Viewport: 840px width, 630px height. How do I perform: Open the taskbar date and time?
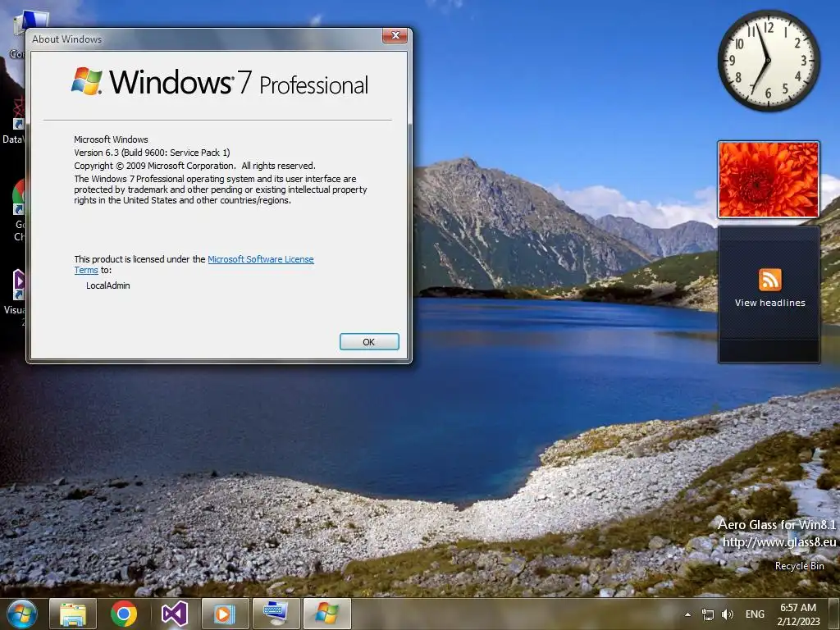(798, 614)
